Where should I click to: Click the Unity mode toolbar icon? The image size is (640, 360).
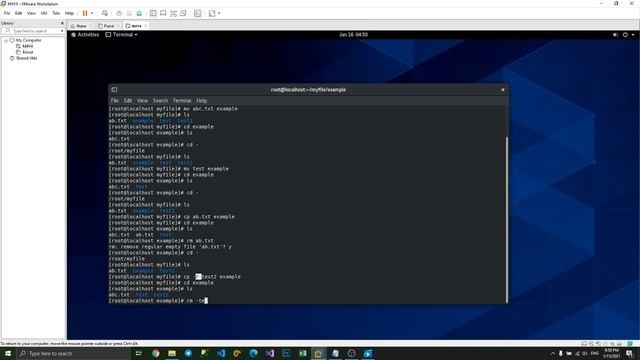[184, 13]
